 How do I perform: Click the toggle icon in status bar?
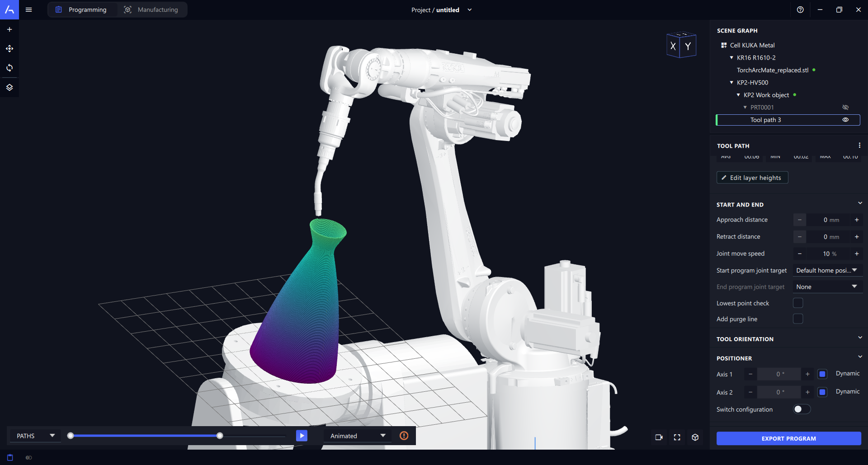coord(29,457)
